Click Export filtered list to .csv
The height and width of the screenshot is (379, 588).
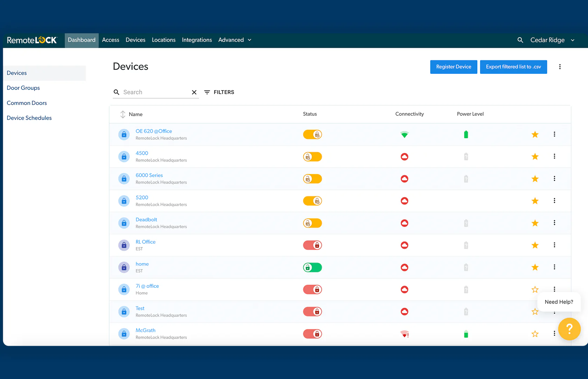click(514, 67)
